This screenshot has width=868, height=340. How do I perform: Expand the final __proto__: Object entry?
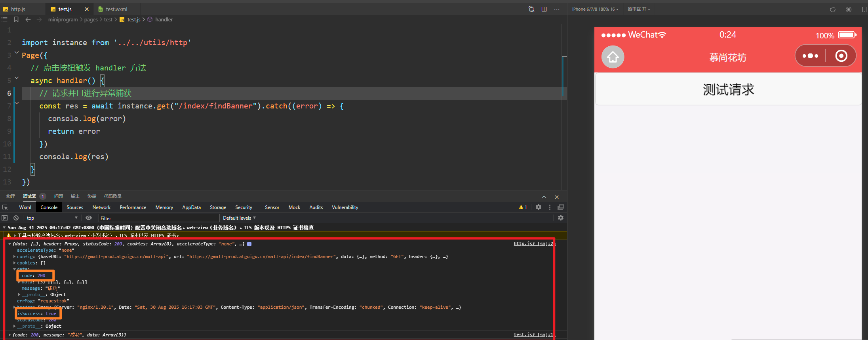coord(15,326)
